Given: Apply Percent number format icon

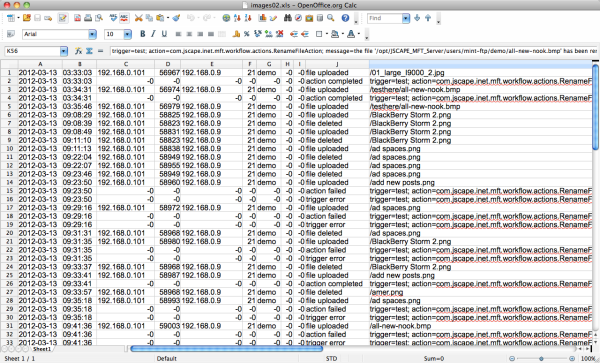Looking at the screenshot, I should pyautogui.click(x=247, y=34).
